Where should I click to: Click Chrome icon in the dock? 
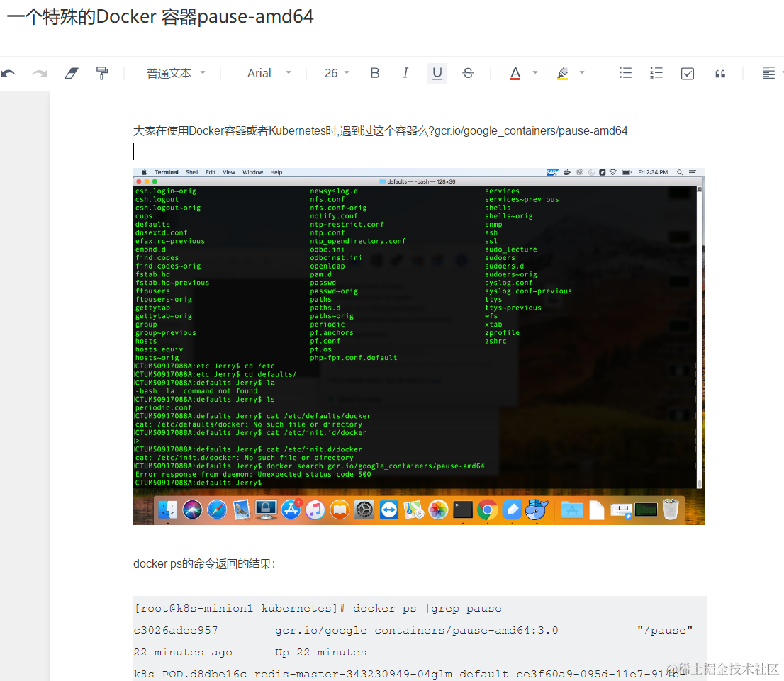pos(488,510)
